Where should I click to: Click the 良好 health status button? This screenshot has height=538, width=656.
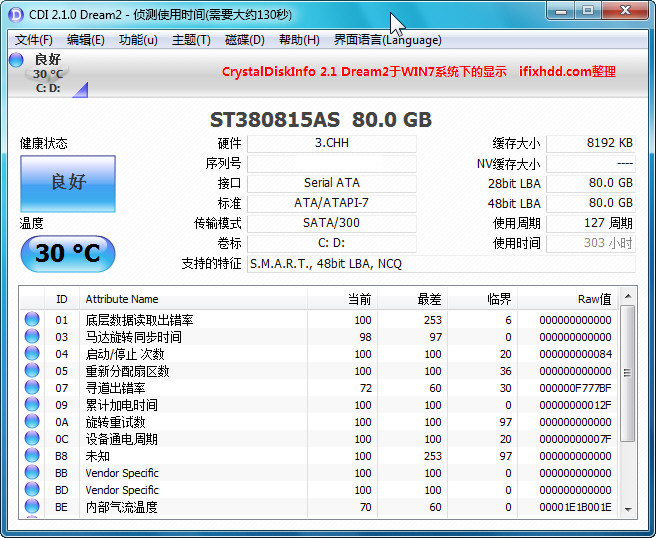coord(68,184)
